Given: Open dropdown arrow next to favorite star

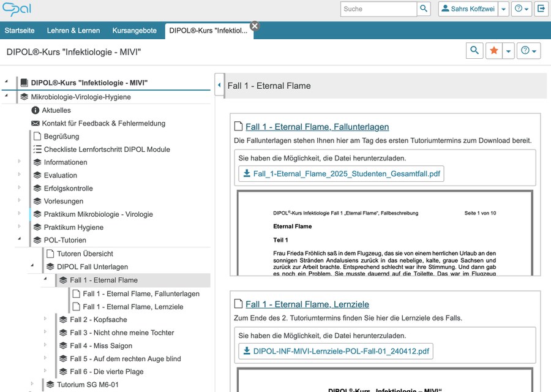Looking at the screenshot, I should pyautogui.click(x=508, y=51).
